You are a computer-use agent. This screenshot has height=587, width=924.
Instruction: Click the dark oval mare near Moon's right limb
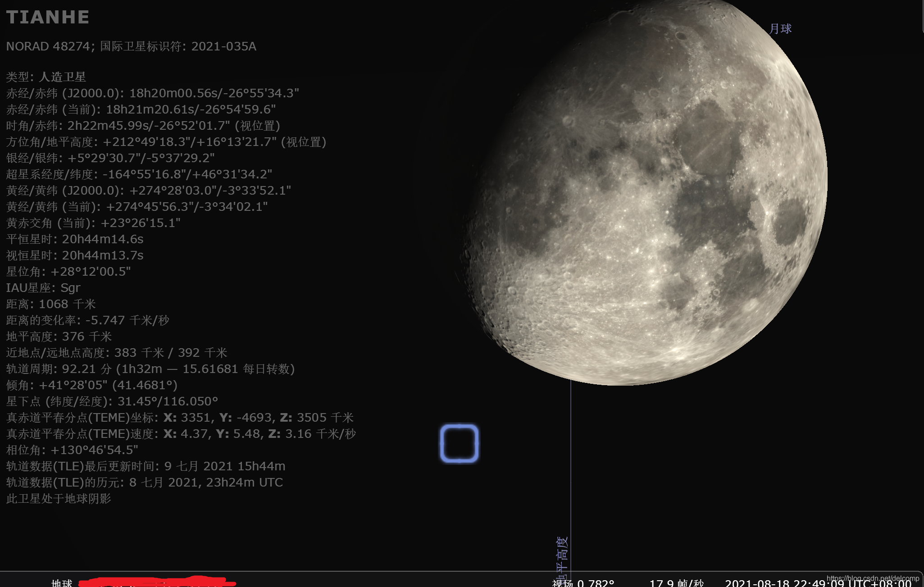[x=789, y=222]
